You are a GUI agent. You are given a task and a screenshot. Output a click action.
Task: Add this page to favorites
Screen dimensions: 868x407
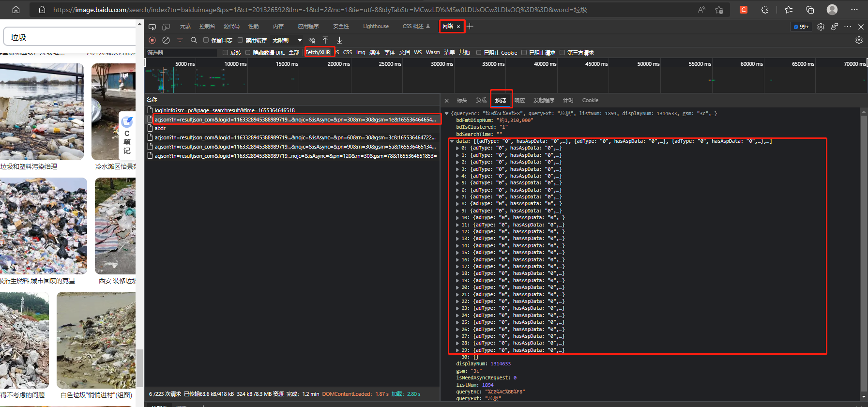tap(719, 9)
